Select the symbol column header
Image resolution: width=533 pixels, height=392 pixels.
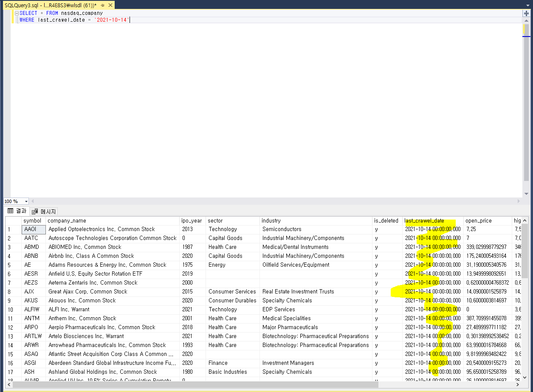click(x=34, y=220)
